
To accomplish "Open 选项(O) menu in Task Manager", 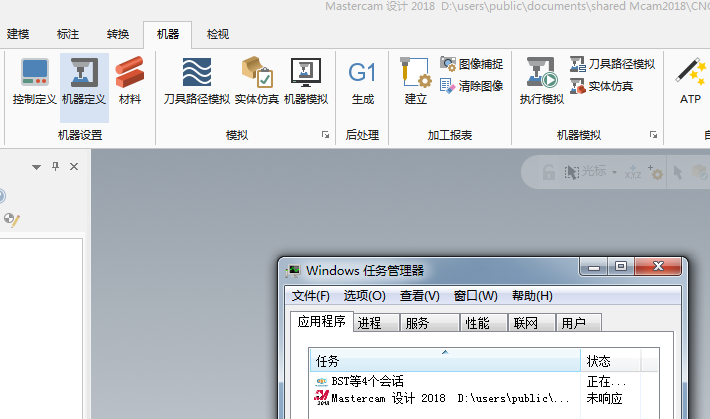I will click(365, 296).
